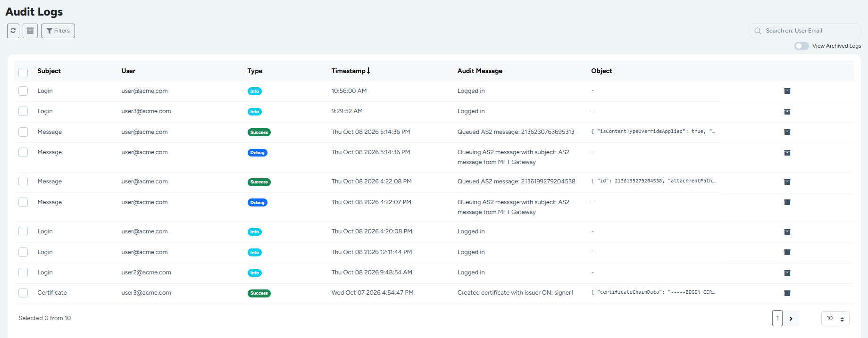Click the archive selected logs toolbar icon
Screen dimensions: 868x338
pyautogui.click(x=30, y=31)
